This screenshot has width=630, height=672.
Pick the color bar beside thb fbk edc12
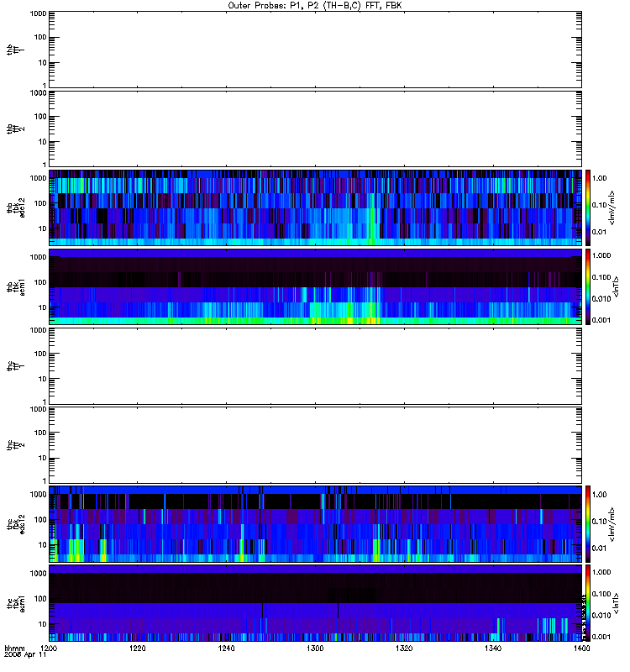[588, 207]
